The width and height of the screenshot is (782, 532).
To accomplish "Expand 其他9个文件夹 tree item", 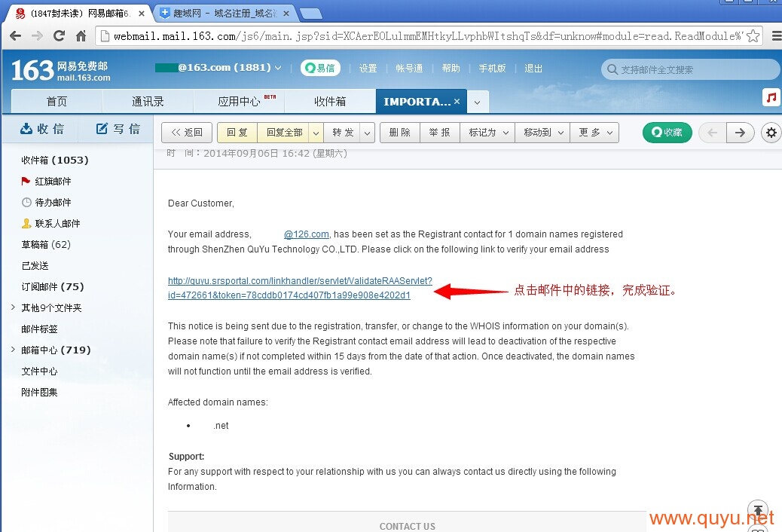I will coord(13,307).
